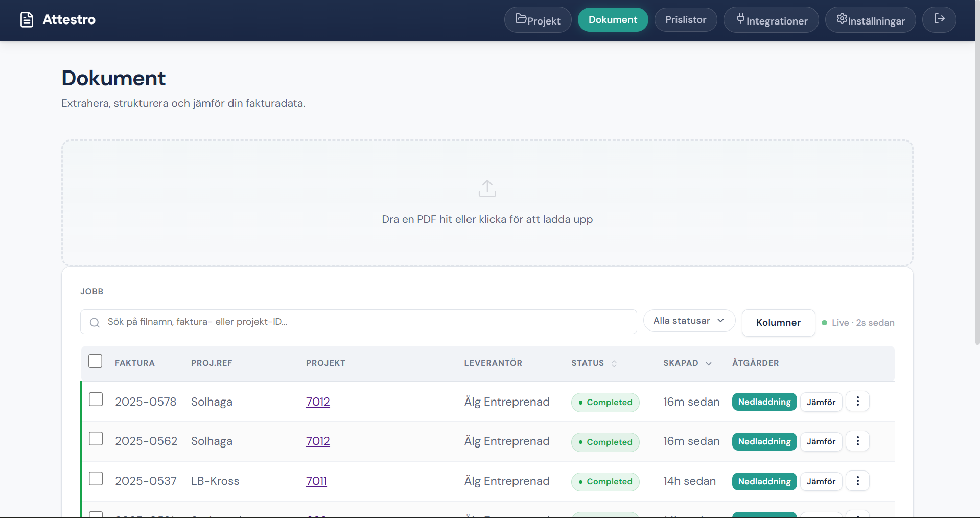Sort by the Status column arrows
This screenshot has height=518, width=980.
point(614,363)
